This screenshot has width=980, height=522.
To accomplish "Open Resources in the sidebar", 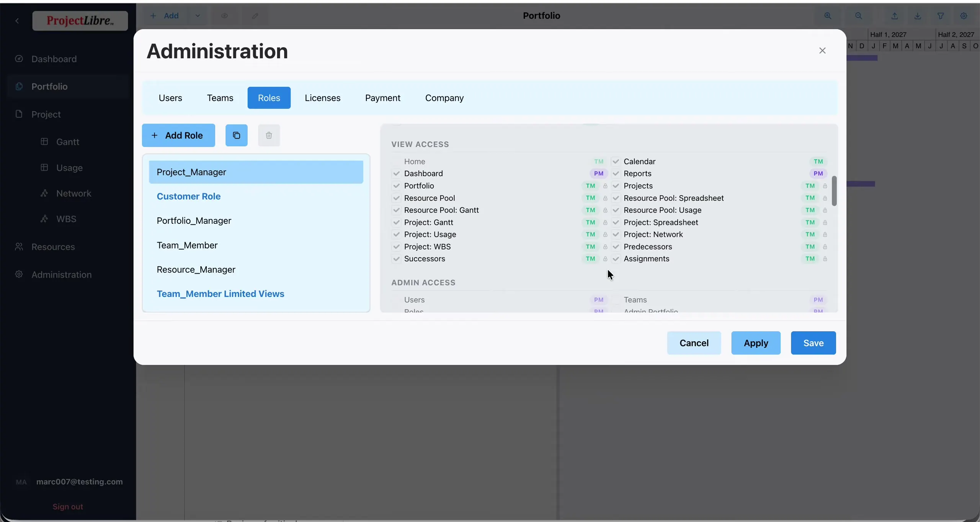I will tap(53, 247).
